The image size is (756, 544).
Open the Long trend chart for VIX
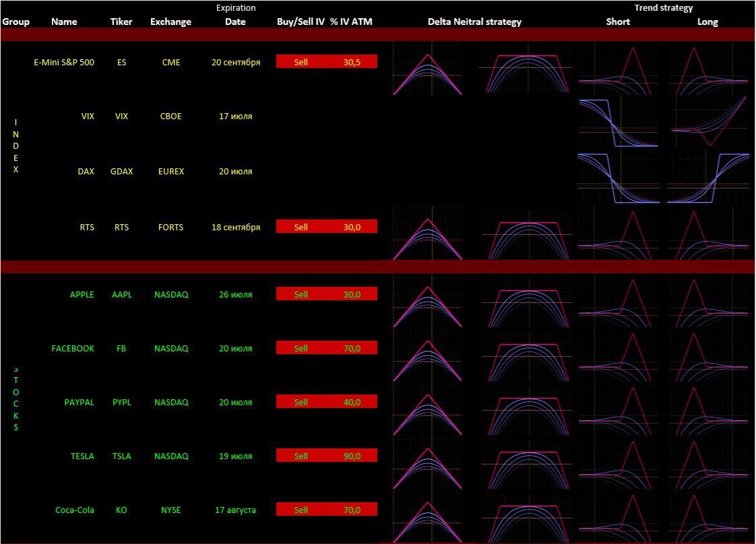[708, 123]
